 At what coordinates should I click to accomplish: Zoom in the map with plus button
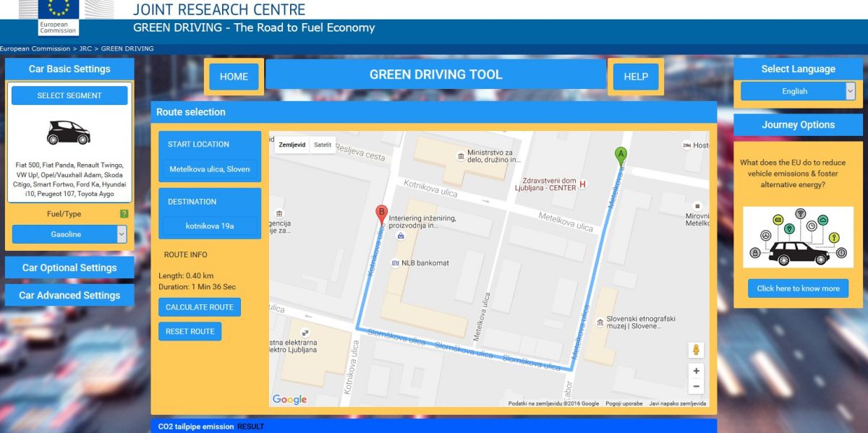point(696,371)
